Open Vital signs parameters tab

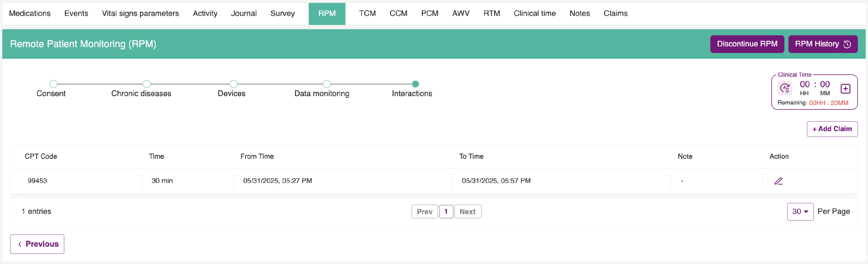140,14
